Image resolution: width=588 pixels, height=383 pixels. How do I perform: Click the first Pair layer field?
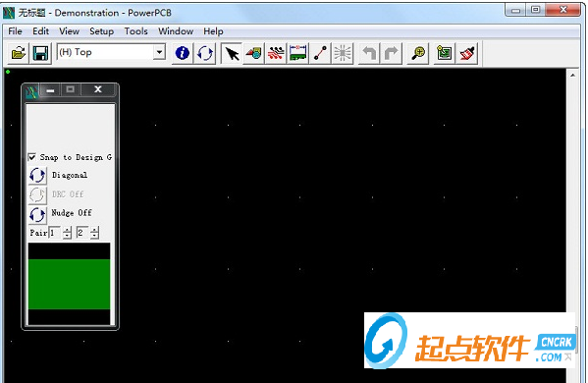click(x=54, y=233)
